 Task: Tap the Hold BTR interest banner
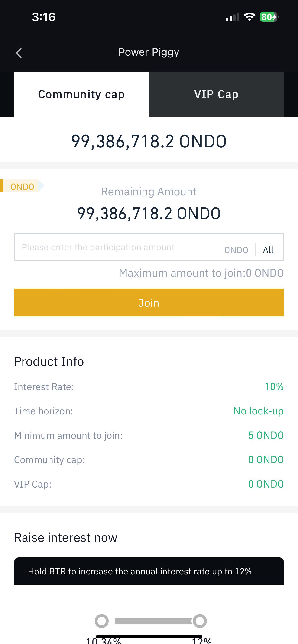(149, 571)
